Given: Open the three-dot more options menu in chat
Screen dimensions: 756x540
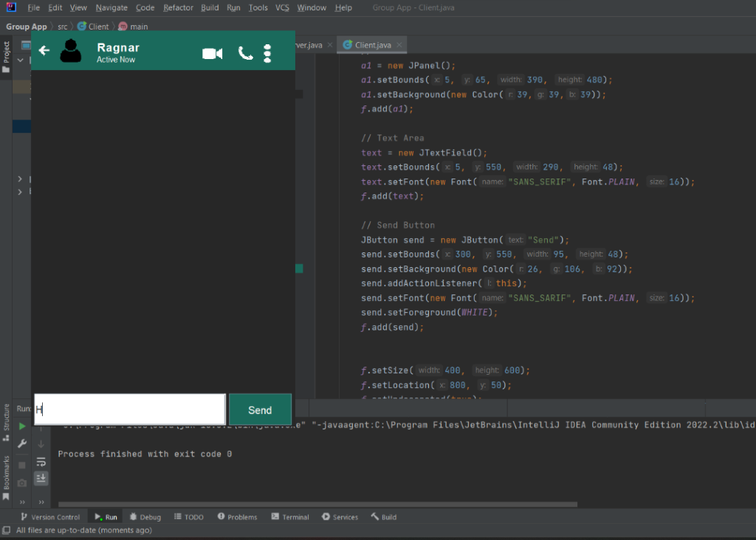Looking at the screenshot, I should (x=267, y=53).
